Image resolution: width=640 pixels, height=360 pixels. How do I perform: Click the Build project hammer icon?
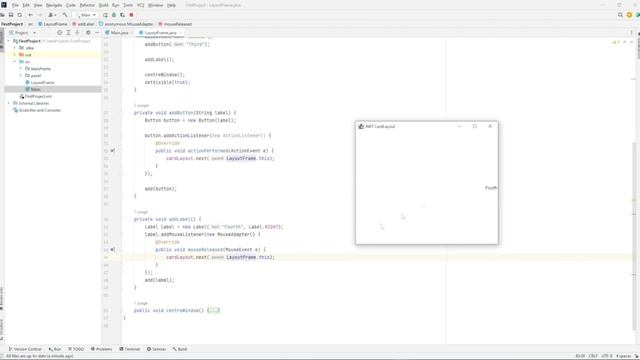point(65,15)
